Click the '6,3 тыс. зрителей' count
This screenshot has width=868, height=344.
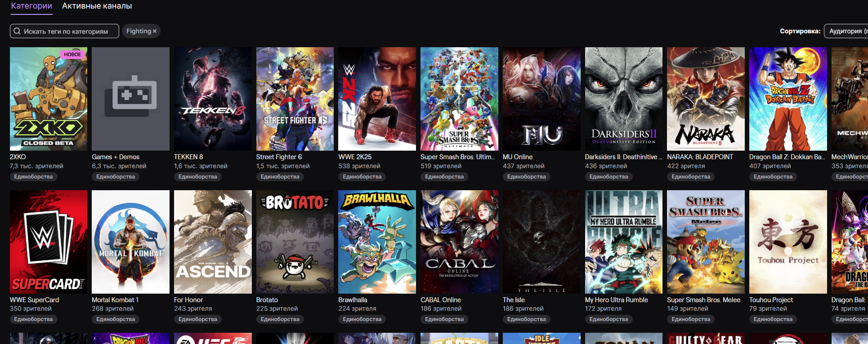[x=119, y=166]
